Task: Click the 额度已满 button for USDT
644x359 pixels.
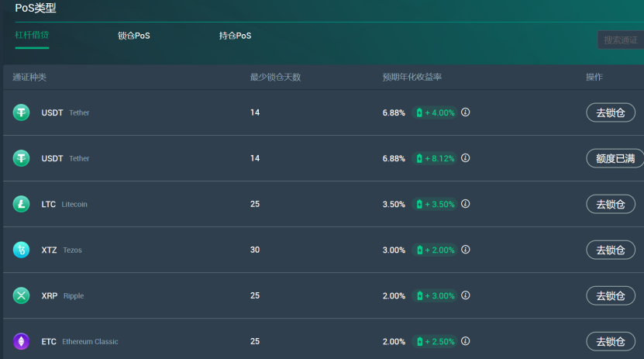Action: point(615,158)
